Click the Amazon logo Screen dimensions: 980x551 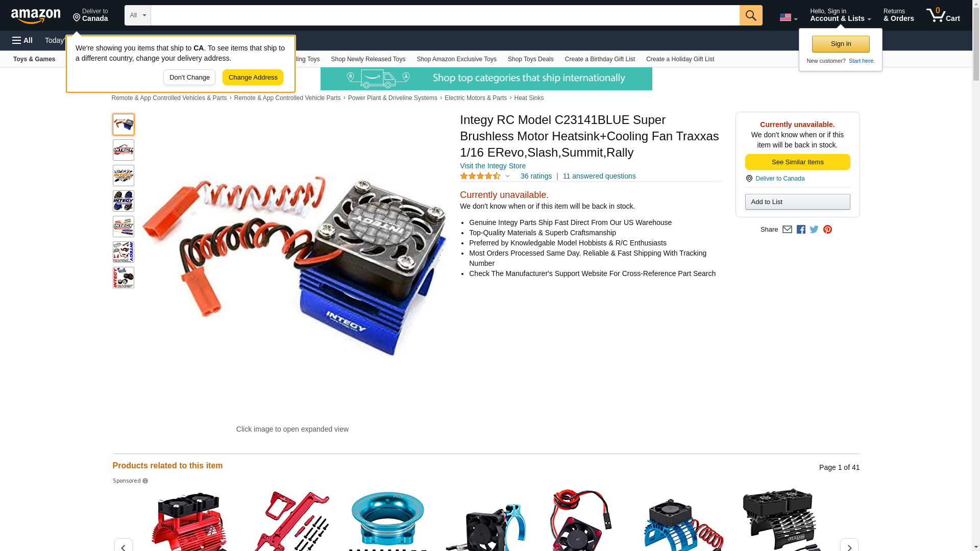(x=36, y=16)
